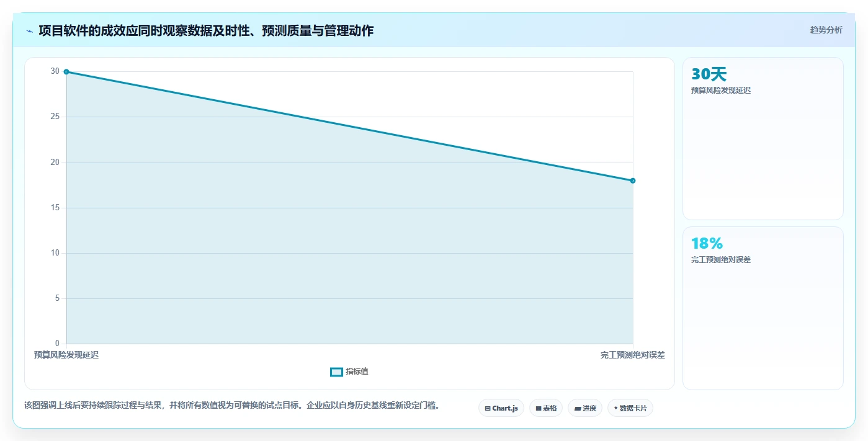Click the data point at value 18
868x441 pixels.
[633, 180]
